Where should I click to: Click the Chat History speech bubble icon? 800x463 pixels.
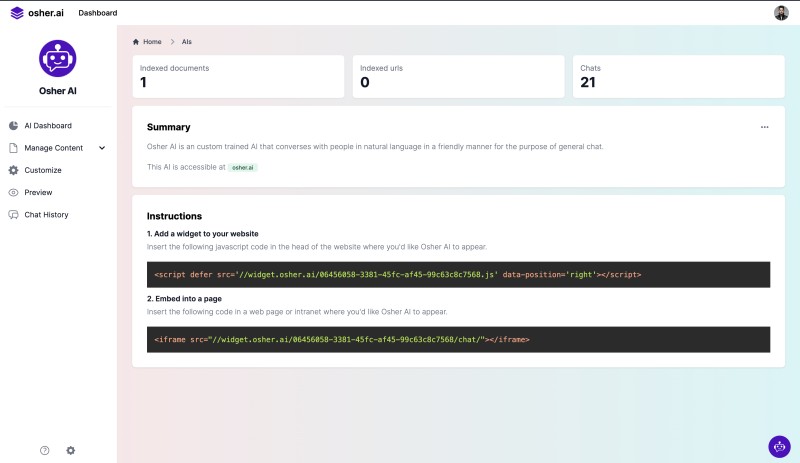pyautogui.click(x=13, y=215)
